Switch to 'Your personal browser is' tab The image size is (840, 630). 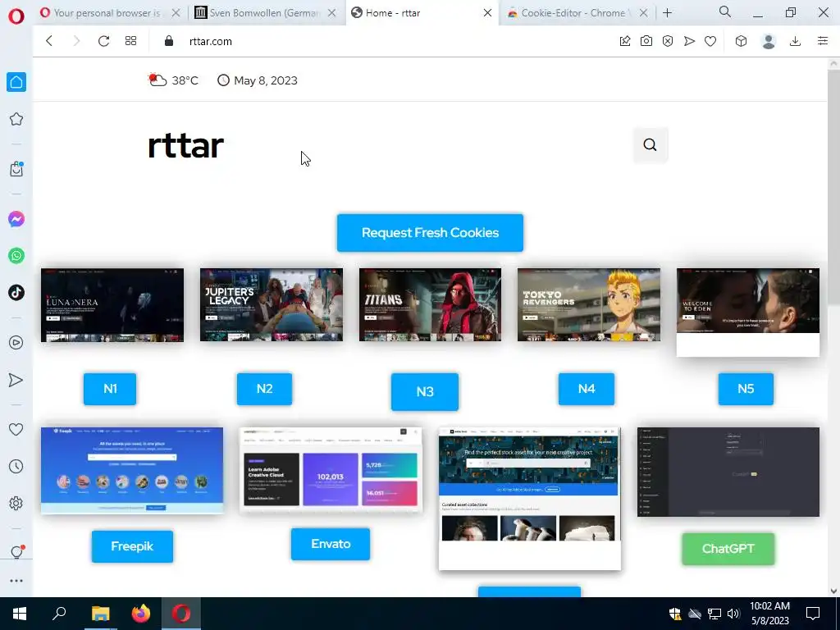107,13
